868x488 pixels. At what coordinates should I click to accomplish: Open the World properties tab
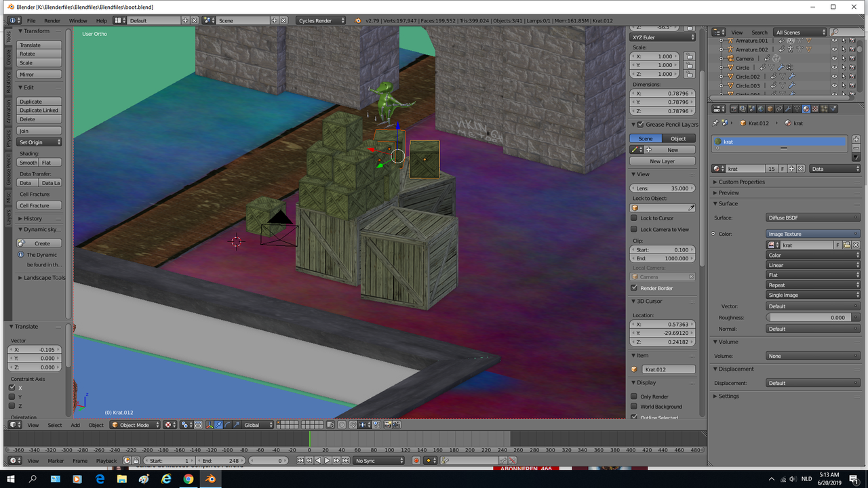[761, 108]
